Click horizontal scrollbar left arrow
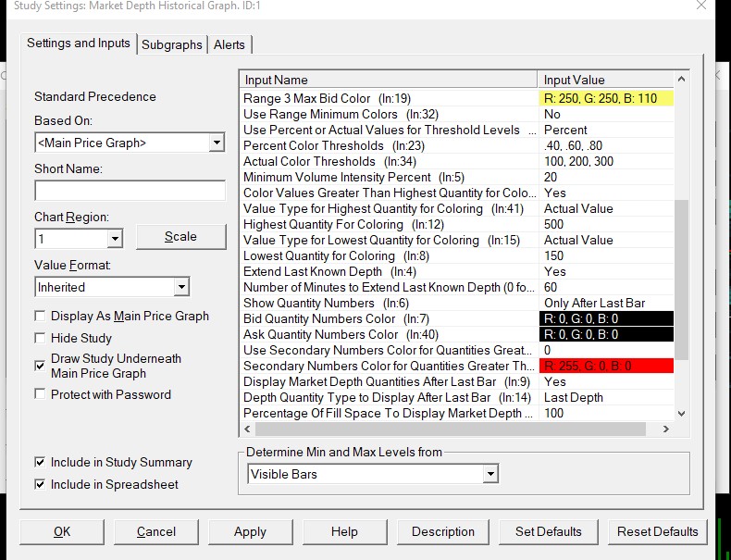 coord(248,429)
